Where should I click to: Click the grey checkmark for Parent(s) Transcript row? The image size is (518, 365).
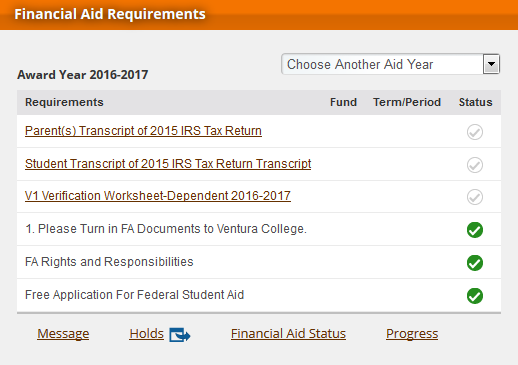tap(475, 132)
